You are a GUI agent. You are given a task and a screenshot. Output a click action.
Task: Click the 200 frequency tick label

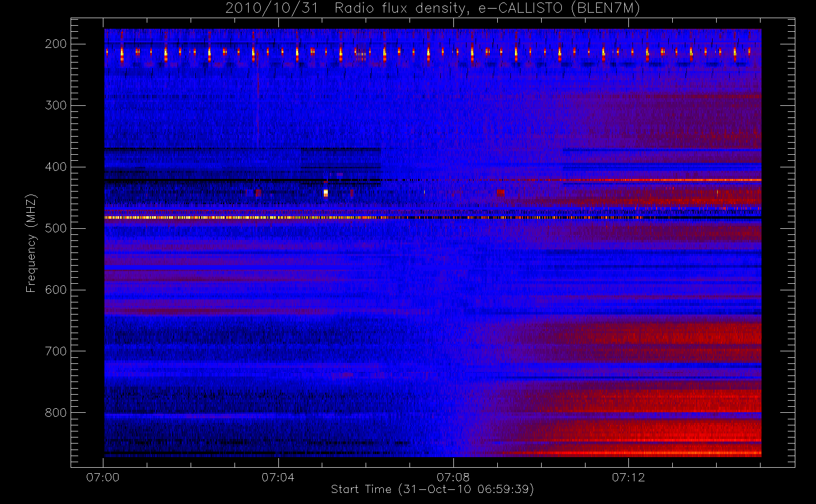(x=55, y=44)
